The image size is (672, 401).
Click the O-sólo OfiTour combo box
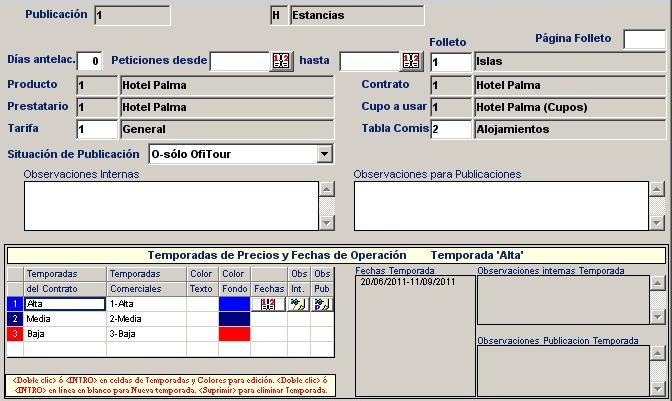pyautogui.click(x=241, y=154)
